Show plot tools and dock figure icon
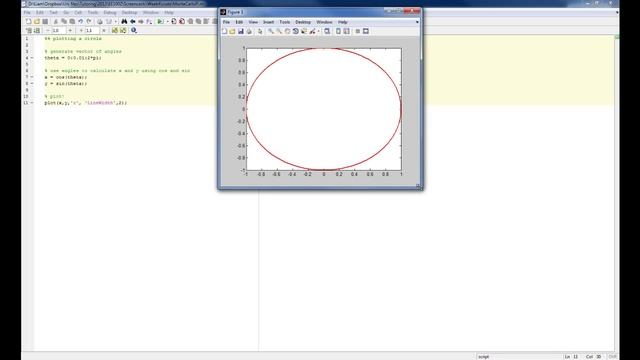 (x=366, y=31)
